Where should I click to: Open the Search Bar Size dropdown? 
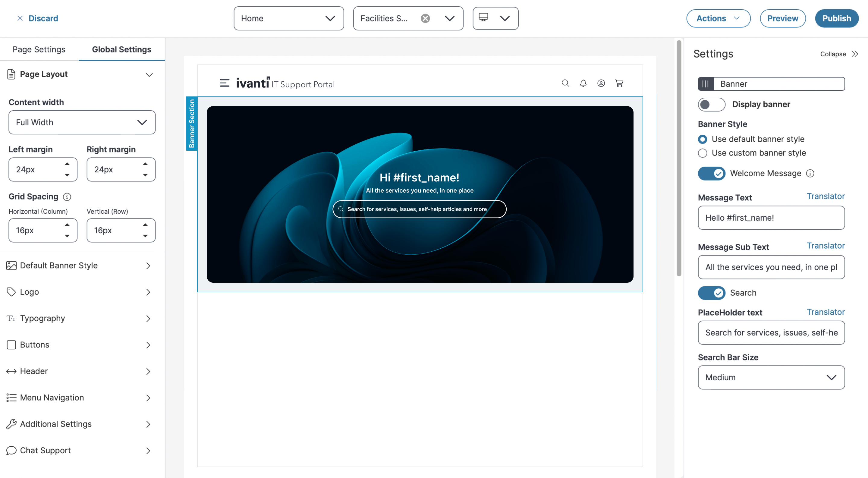coord(771,377)
